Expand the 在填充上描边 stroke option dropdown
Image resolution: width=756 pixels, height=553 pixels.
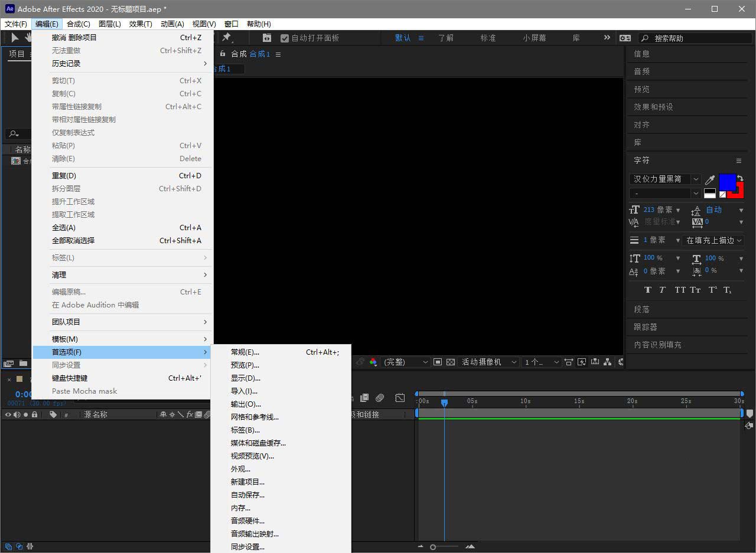(713, 240)
